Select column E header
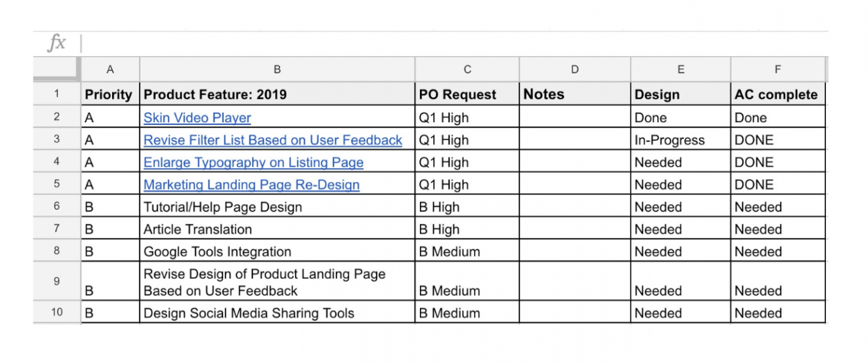This screenshot has height=363, width=868. point(680,69)
